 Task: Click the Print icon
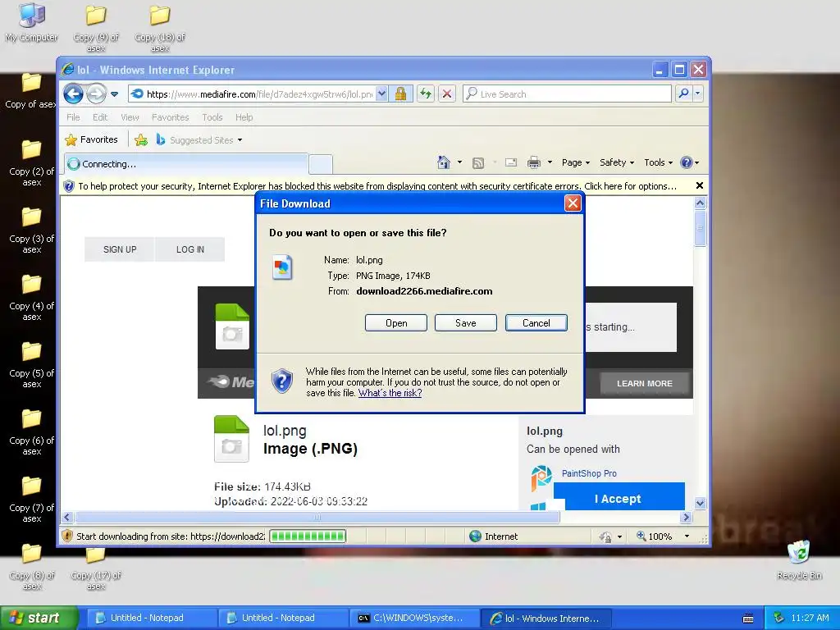533,162
